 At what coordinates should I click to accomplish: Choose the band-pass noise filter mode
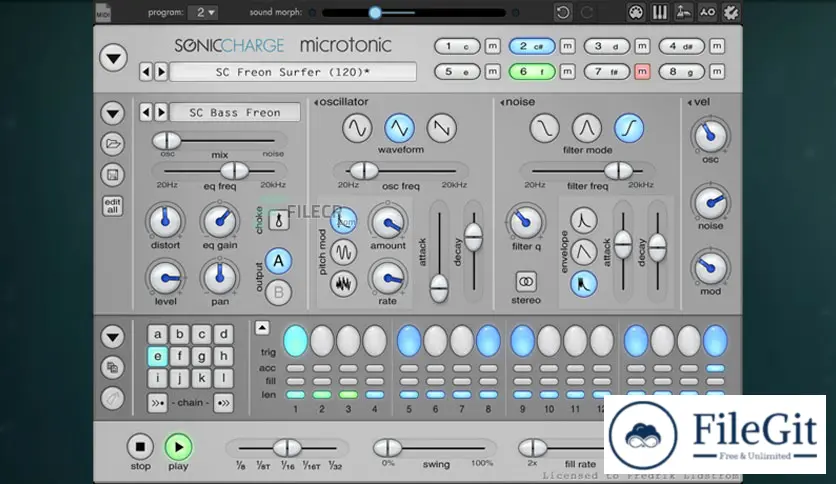[x=586, y=128]
